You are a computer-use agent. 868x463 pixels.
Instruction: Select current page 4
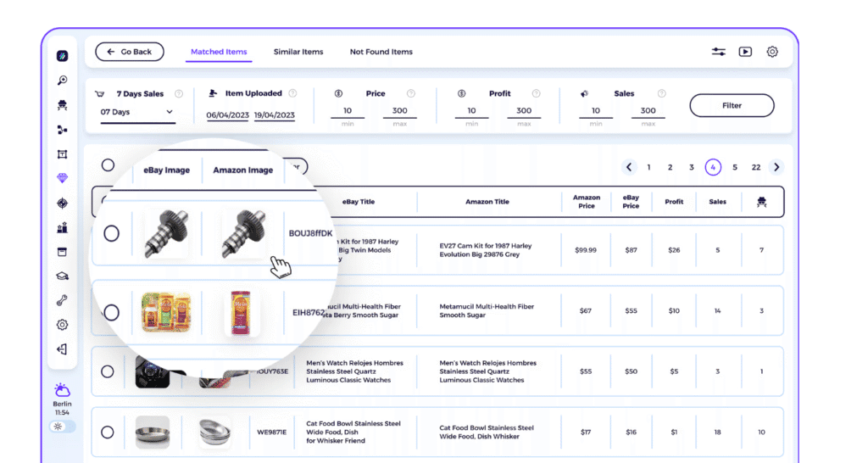[713, 167]
